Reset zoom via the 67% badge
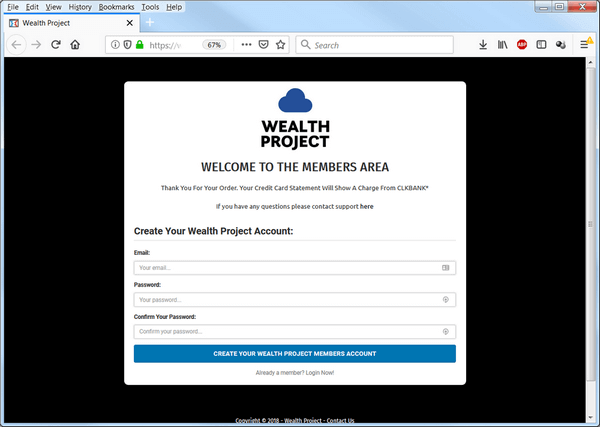Screen dimensions: 600x427 214,45
